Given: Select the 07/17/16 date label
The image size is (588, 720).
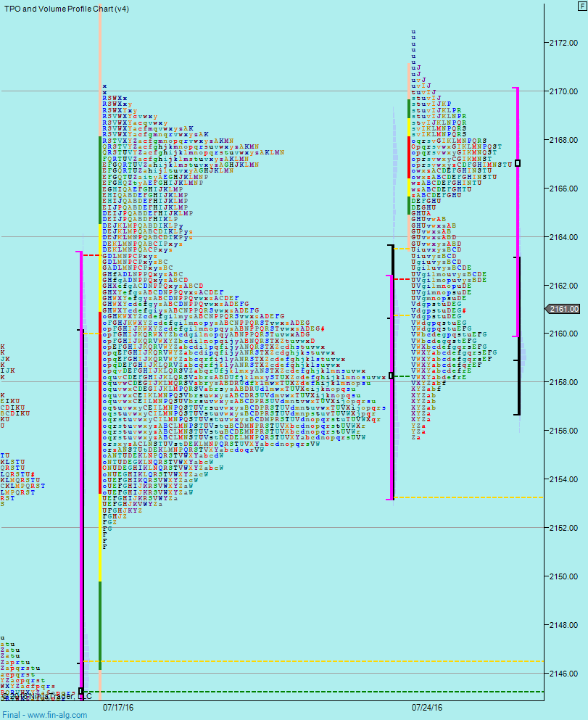Looking at the screenshot, I should 117,705.
